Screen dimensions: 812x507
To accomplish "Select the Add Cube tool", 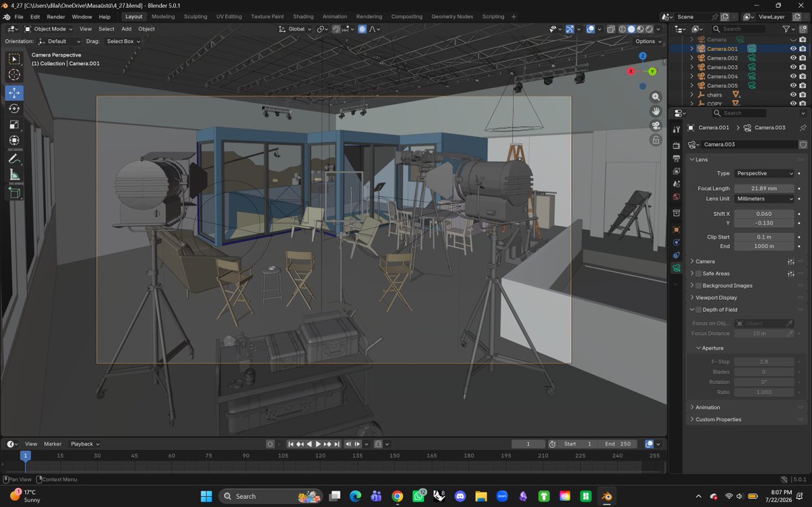I will coord(14,193).
